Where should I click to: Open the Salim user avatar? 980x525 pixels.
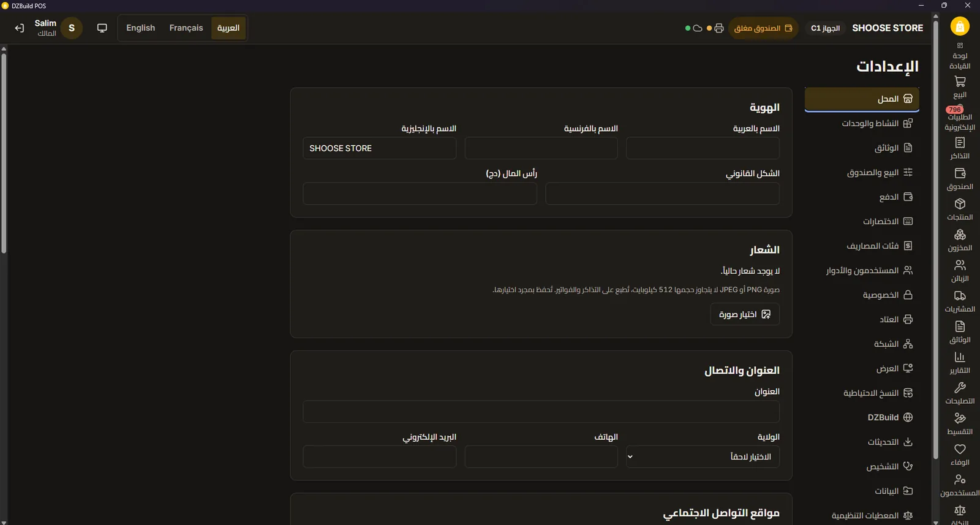click(72, 28)
